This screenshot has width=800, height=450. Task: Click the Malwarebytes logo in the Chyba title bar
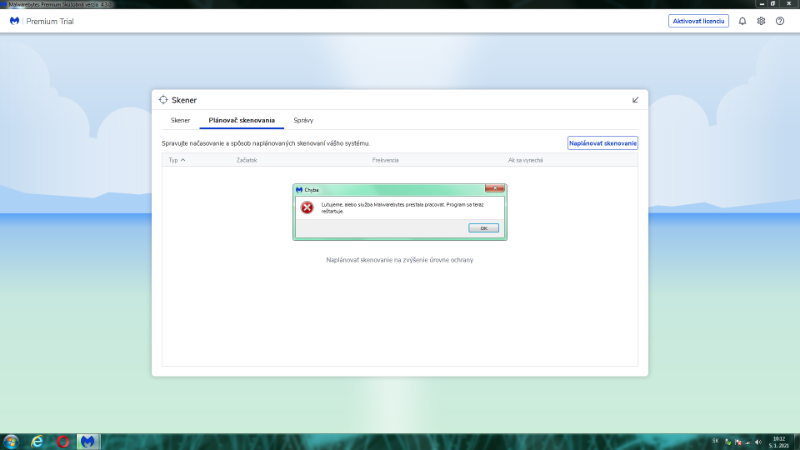pyautogui.click(x=299, y=190)
